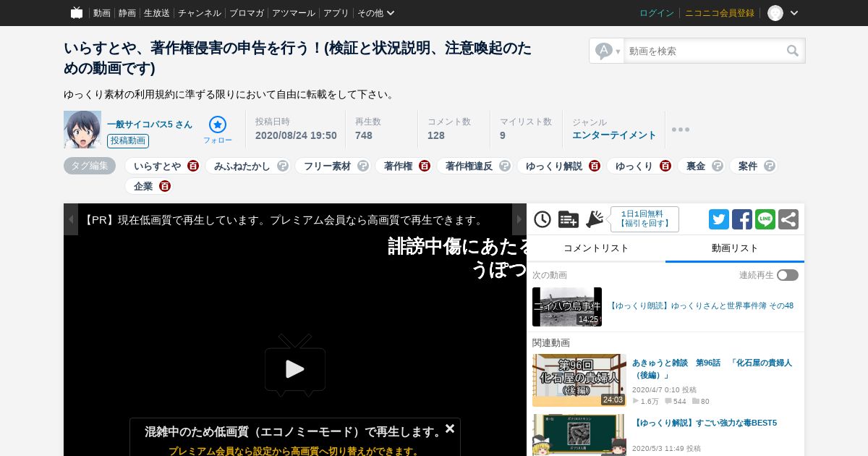This screenshot has width=868, height=456.
Task: Click the magnifier search icon
Action: click(x=793, y=51)
